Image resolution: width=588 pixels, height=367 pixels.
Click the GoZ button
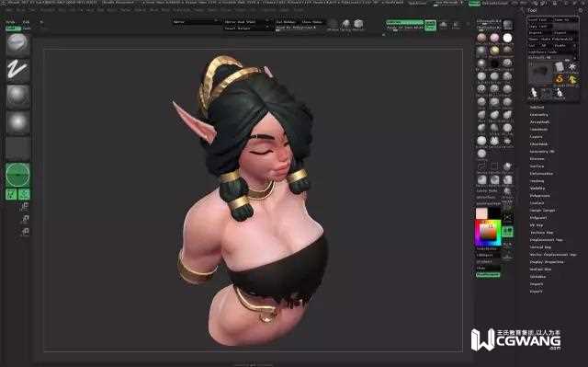click(x=533, y=45)
